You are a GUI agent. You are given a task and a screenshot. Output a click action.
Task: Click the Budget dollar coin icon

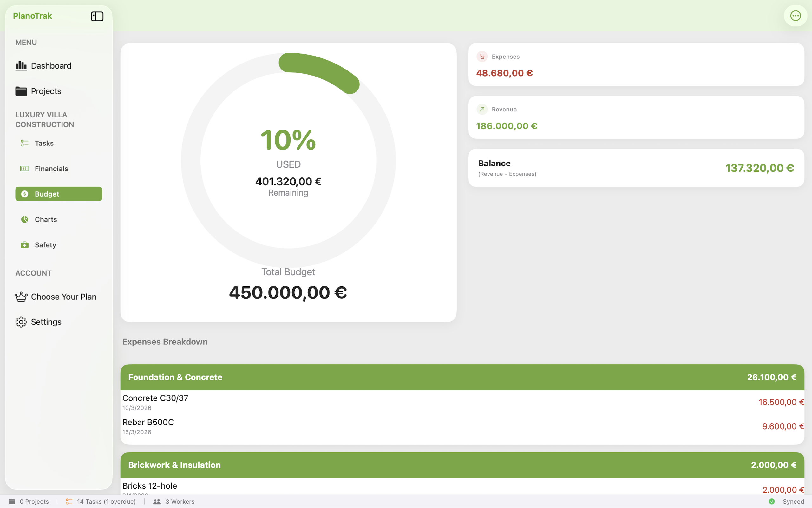[x=24, y=194]
